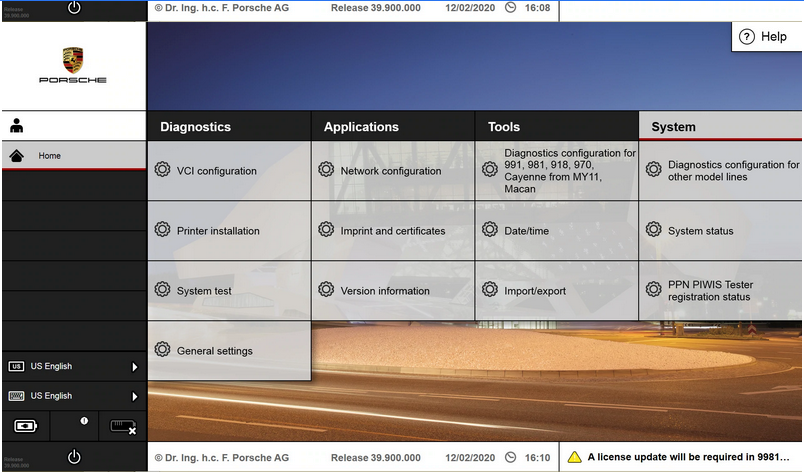804x474 pixels.
Task: Click the yellow license warning triangle icon
Action: (574, 457)
